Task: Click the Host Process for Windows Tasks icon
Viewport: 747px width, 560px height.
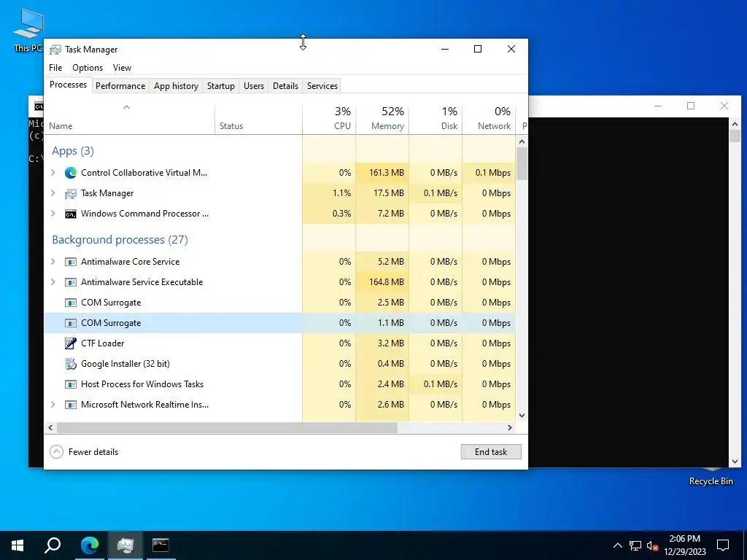Action: [x=71, y=384]
